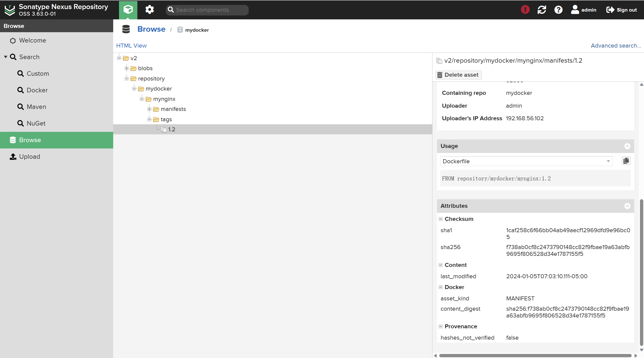
Task: Select the mydocker folder in tree
Action: 158,89
